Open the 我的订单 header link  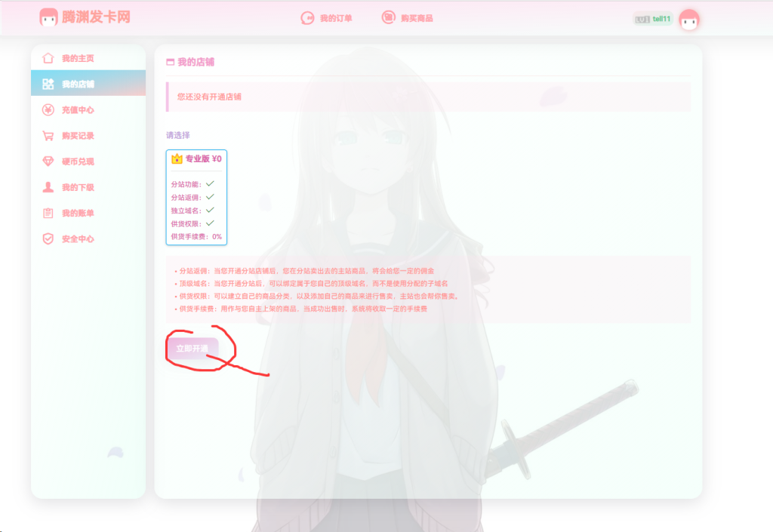pyautogui.click(x=336, y=18)
